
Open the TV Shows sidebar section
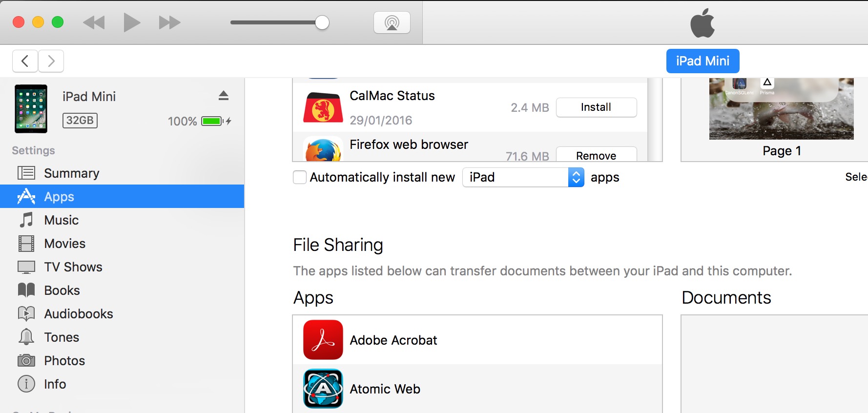[x=122, y=267]
